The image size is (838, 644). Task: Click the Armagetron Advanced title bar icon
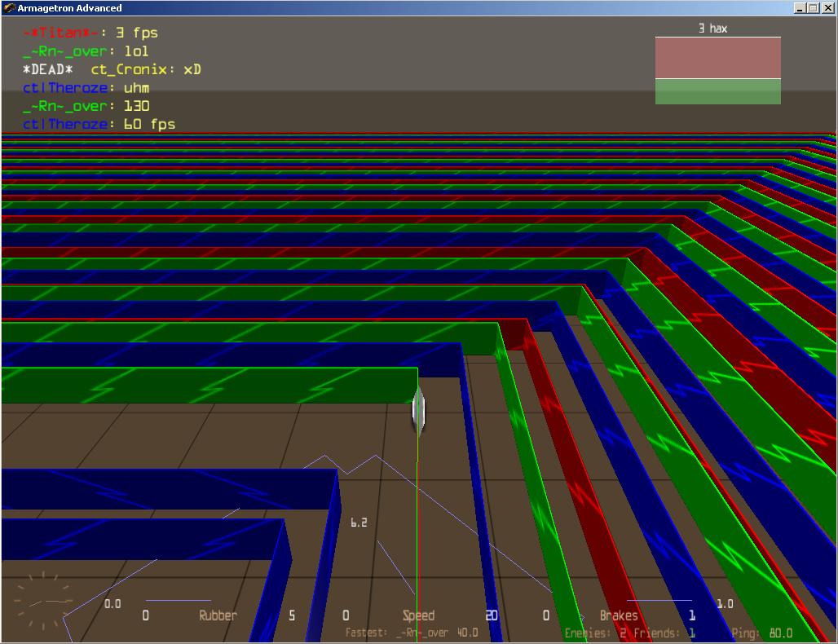[x=9, y=8]
